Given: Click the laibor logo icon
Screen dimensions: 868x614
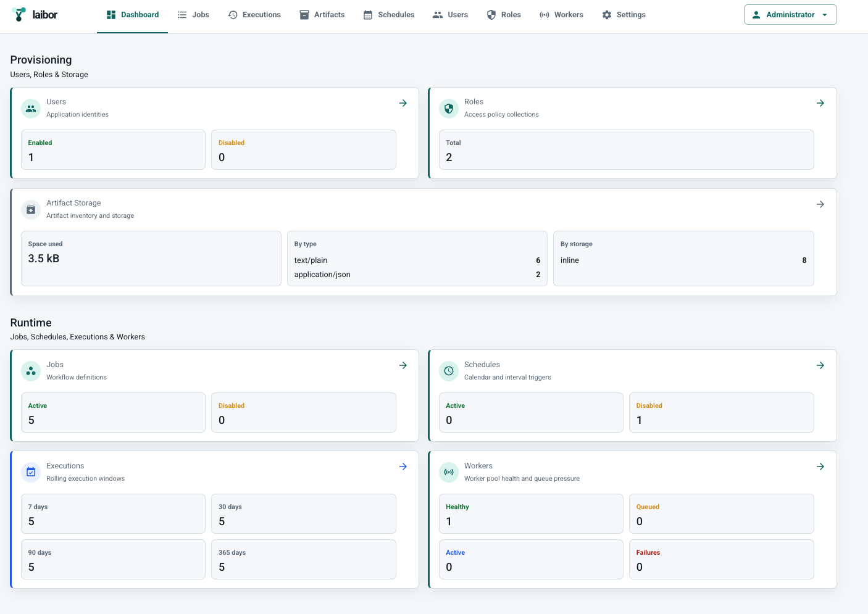Looking at the screenshot, I should tap(19, 14).
